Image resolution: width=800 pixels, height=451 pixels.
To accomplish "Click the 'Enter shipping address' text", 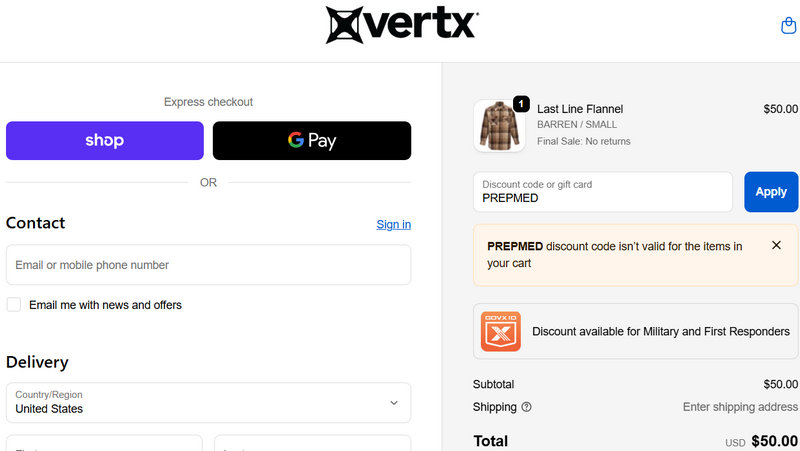I will [740, 407].
